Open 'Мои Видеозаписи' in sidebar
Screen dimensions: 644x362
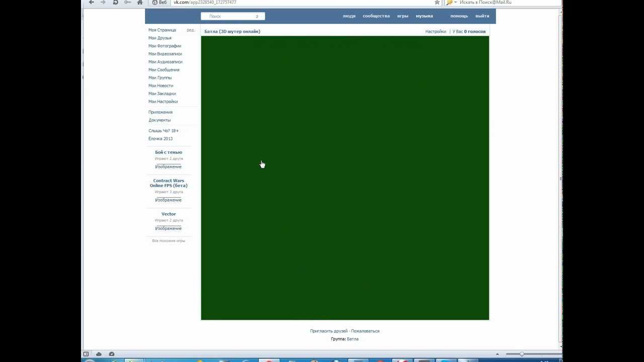165,54
